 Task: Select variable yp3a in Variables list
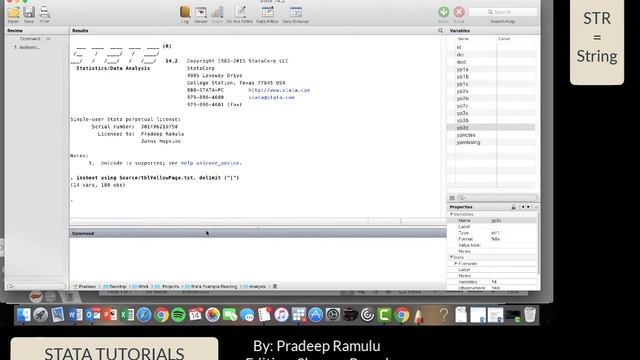click(x=462, y=113)
